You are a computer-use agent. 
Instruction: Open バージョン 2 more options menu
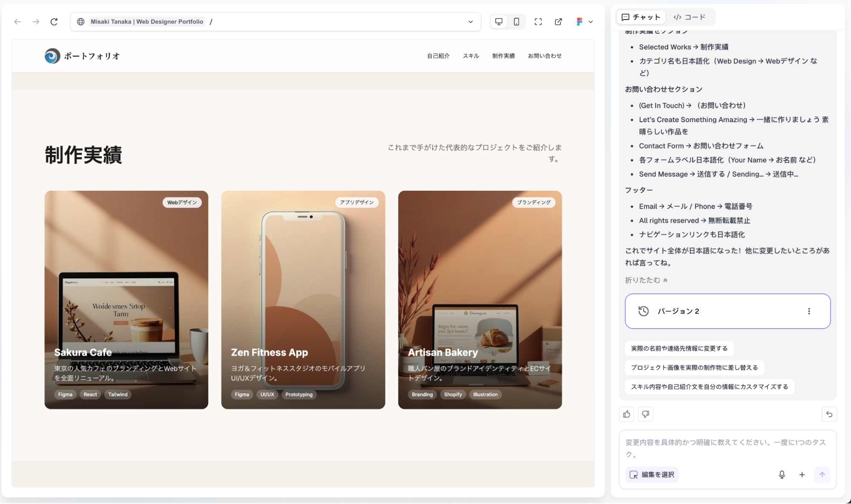click(809, 311)
